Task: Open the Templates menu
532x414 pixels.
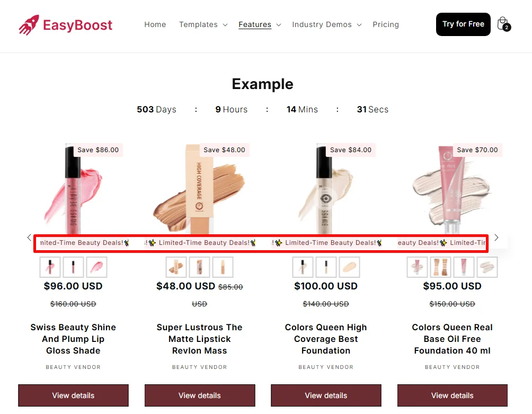Action: [199, 24]
